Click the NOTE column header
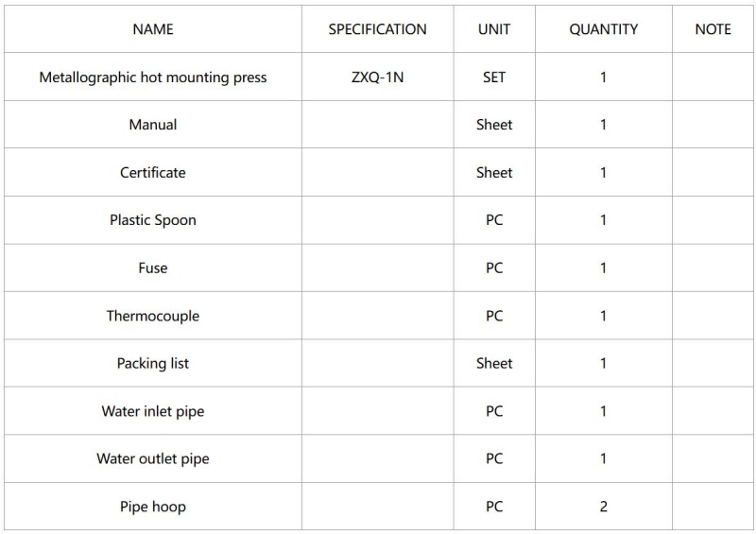Image resolution: width=756 pixels, height=534 pixels. 713,29
